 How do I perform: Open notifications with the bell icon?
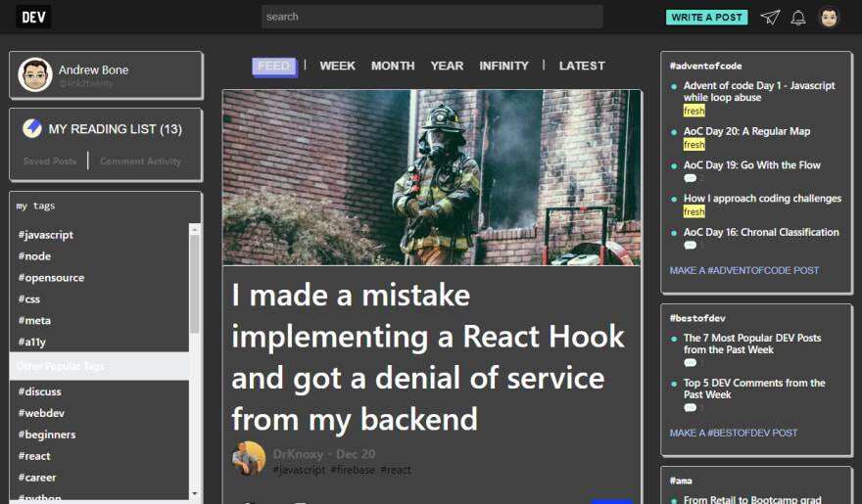[798, 18]
